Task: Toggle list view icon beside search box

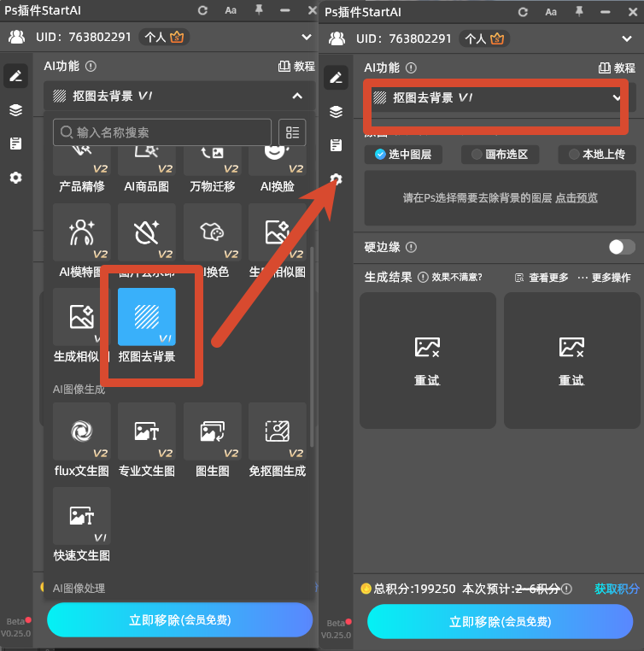Action: 293,132
